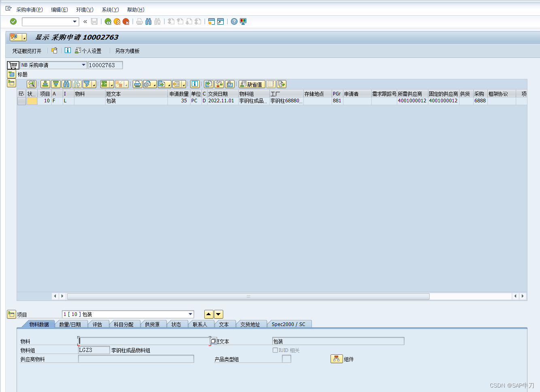Open the 系统(Y) menu
This screenshot has height=392, width=540.
pos(110,10)
